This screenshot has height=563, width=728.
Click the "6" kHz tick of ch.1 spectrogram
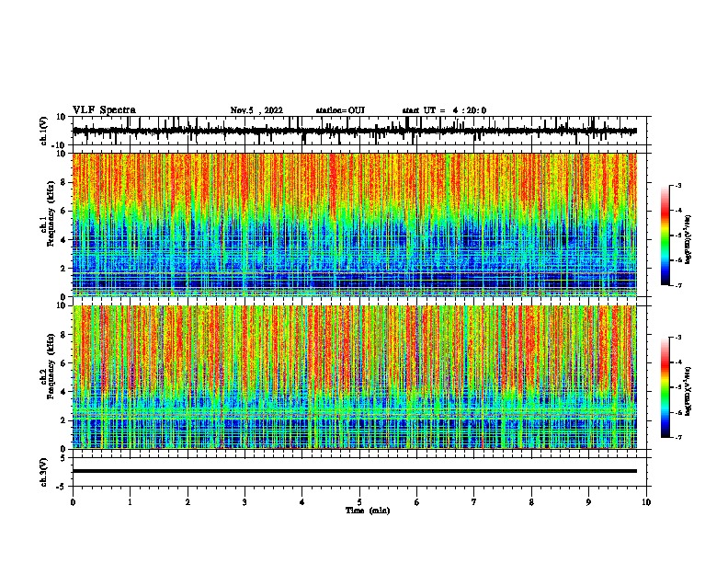(63, 211)
